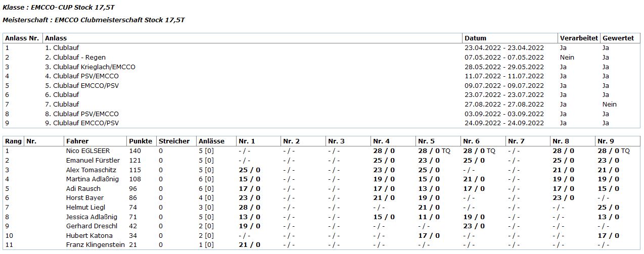Click event '8. Clublauf PSV/EMCCO'
This screenshot has height=254, width=644.
click(x=82, y=114)
